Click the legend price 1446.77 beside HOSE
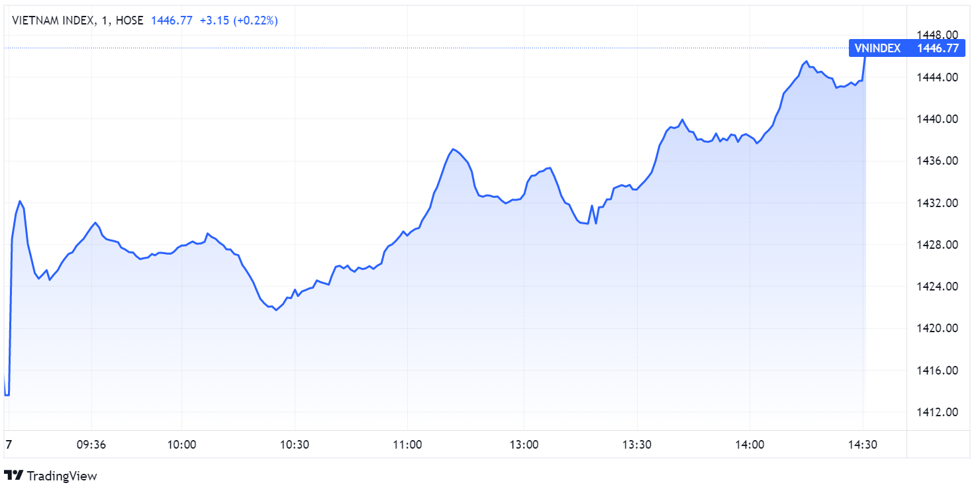 point(171,21)
